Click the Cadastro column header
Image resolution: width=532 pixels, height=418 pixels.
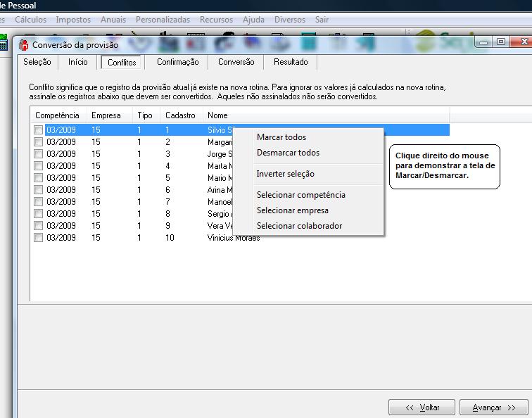click(182, 115)
